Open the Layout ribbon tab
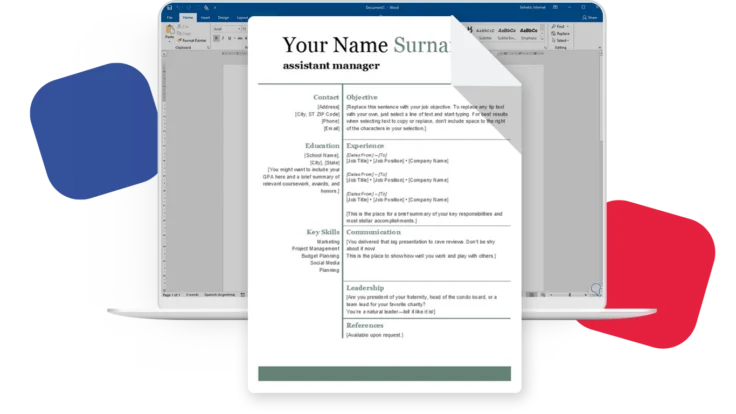This screenshot has height=414, width=736. pos(242,18)
